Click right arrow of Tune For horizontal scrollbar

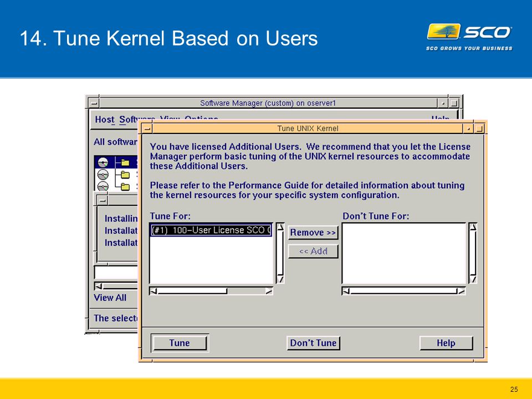[x=269, y=291]
